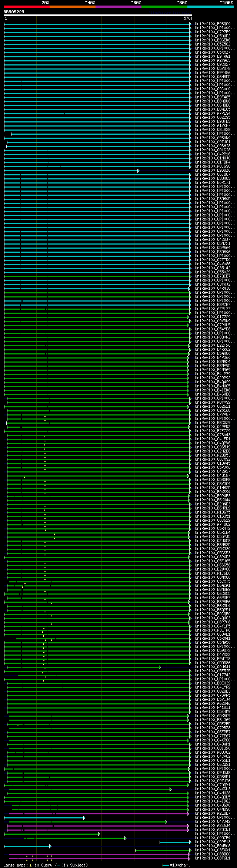
Task: Click the cyan ~100% identity legend bar
Action: click(x=210, y=7)
